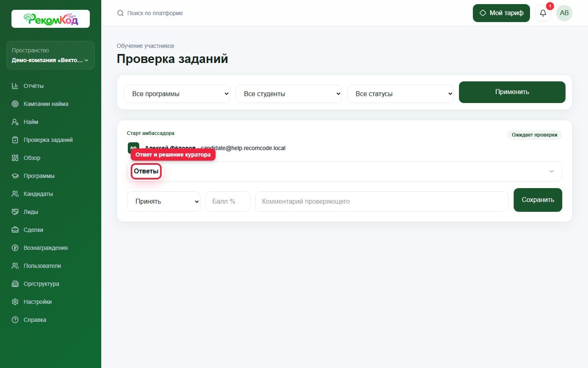
Task: Open the Все программы filter dropdown
Action: (177, 94)
